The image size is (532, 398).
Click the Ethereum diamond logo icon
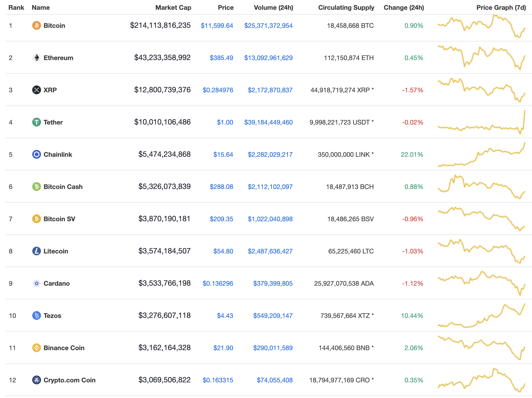(36, 58)
